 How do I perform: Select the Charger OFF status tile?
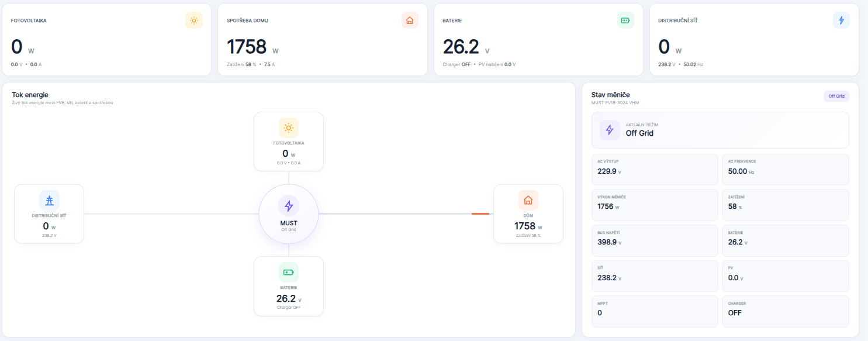tap(786, 311)
